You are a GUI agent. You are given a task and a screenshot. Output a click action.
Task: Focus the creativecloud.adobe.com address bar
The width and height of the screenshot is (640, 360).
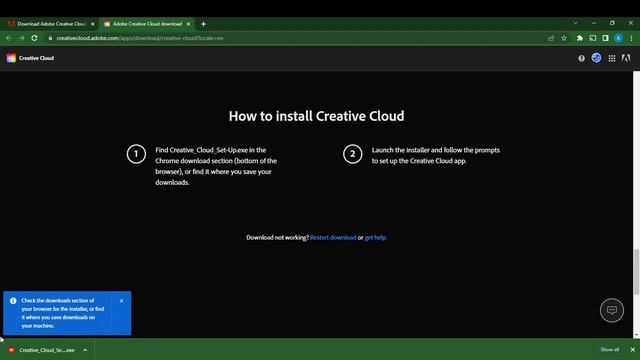[294, 38]
